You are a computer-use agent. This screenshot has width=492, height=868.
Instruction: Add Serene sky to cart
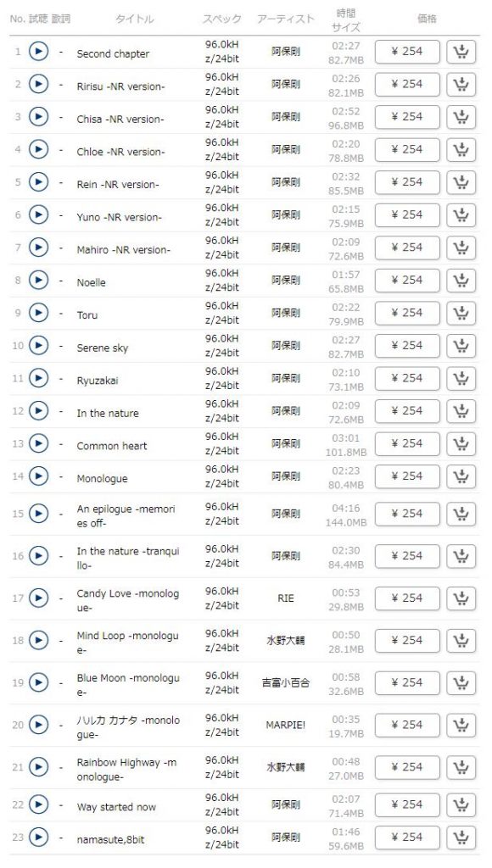(461, 346)
